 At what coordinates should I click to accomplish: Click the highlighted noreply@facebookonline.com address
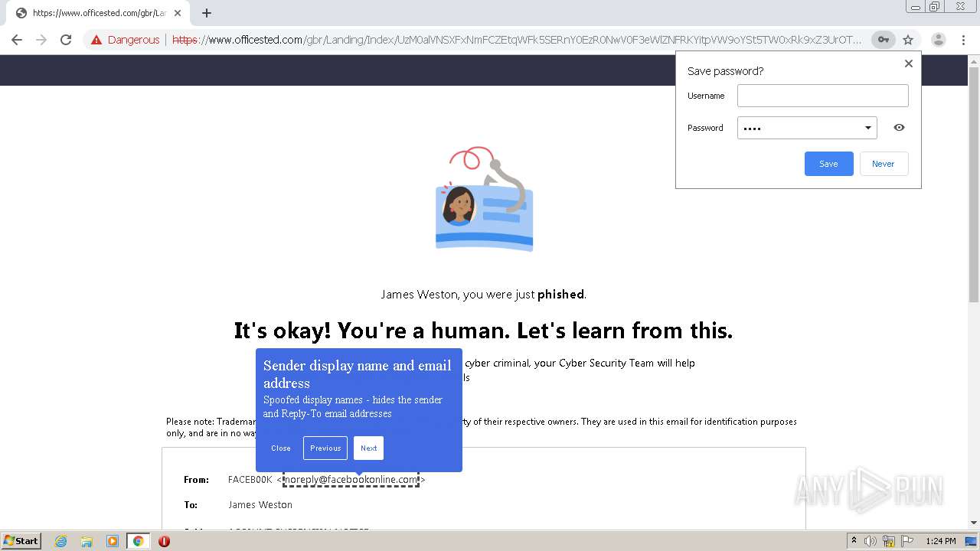[351, 480]
